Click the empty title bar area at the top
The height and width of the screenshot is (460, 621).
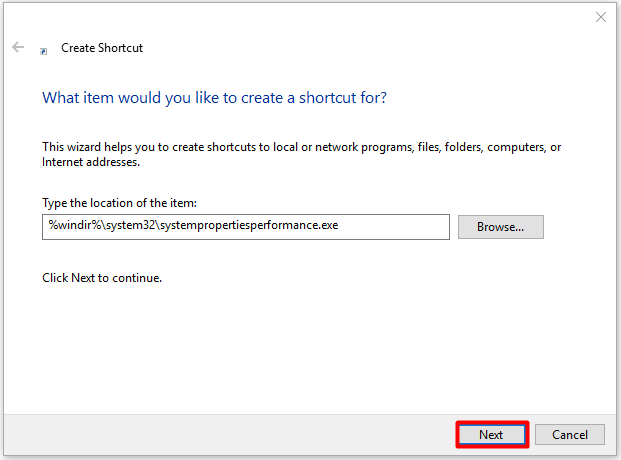300,17
